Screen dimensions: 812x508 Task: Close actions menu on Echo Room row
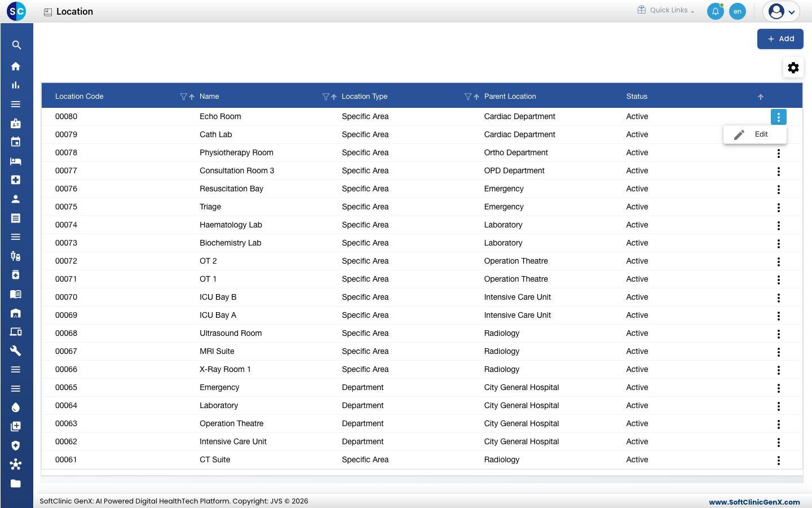coord(779,117)
